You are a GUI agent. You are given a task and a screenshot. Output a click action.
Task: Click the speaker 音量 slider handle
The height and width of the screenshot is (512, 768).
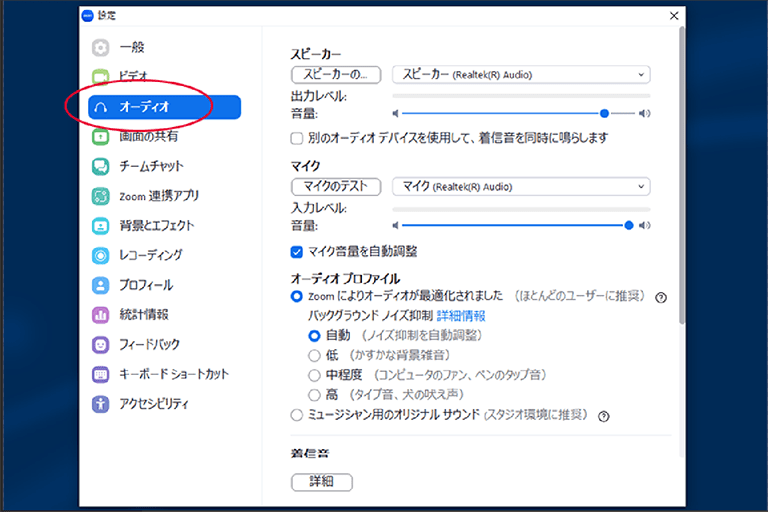pyautogui.click(x=604, y=114)
